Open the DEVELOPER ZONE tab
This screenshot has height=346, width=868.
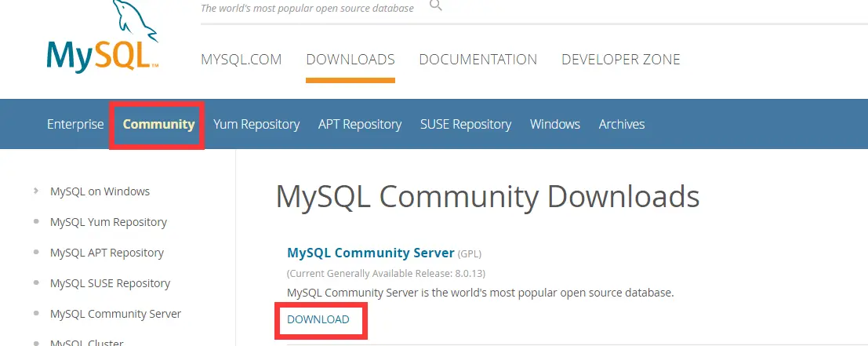[x=620, y=59]
